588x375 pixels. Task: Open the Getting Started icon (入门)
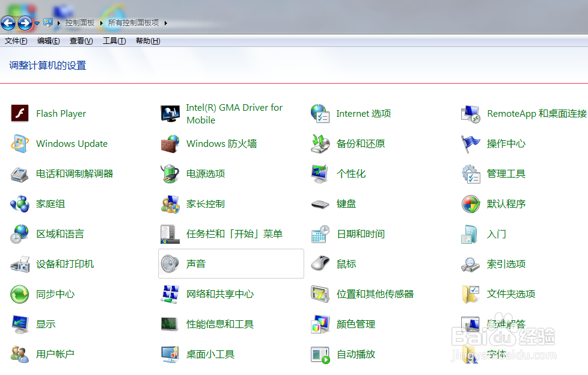[470, 234]
